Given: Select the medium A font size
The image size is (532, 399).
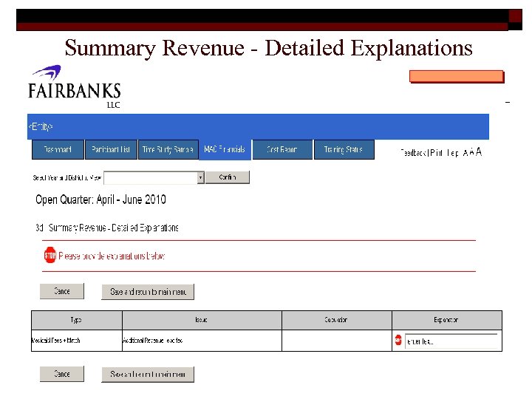Looking at the screenshot, I should pos(471,152).
